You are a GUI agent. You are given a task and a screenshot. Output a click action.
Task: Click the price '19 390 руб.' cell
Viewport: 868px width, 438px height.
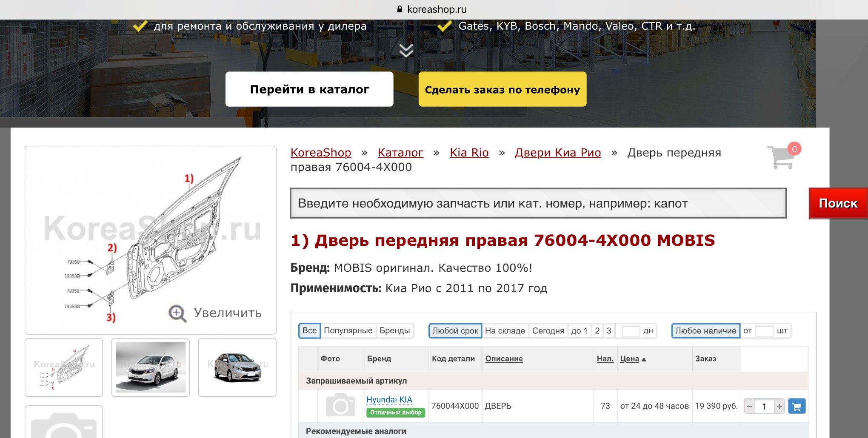click(717, 406)
